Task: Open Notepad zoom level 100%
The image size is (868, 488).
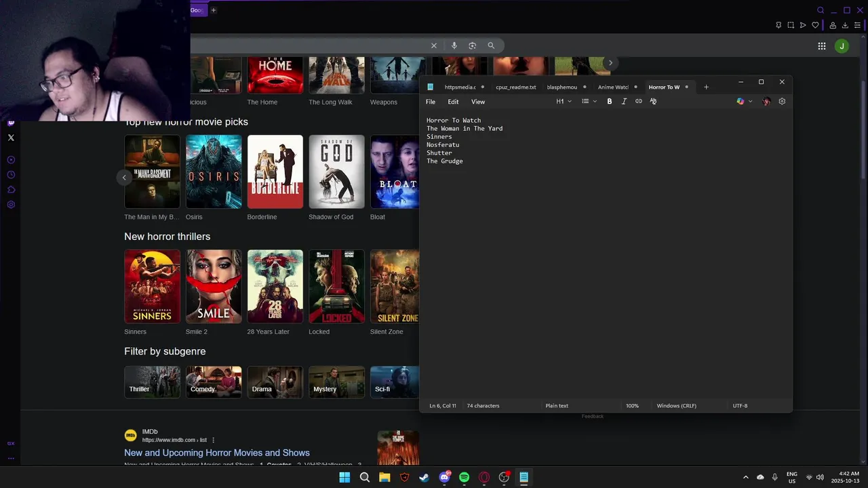Action: pyautogui.click(x=632, y=406)
